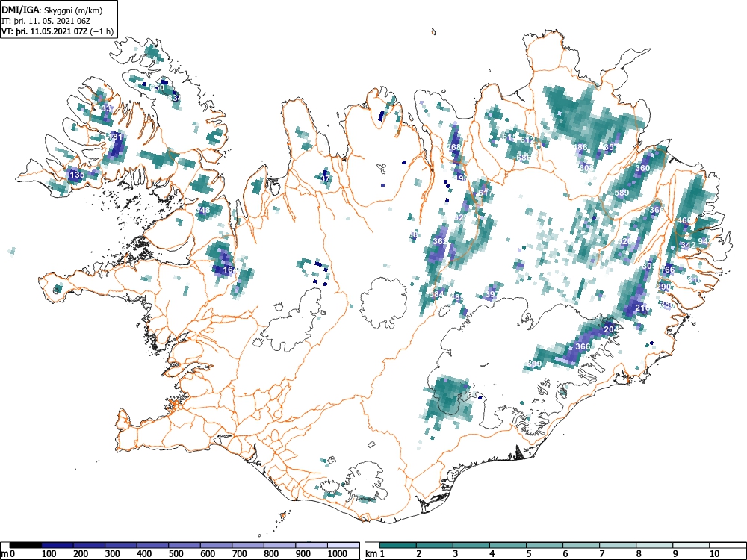Click the '8' label on the km legend
This screenshot has height=560, width=747.
coord(639,554)
